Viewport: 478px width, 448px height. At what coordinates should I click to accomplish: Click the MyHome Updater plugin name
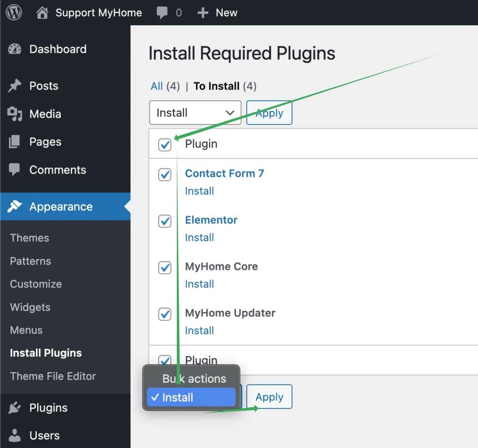[x=230, y=313]
